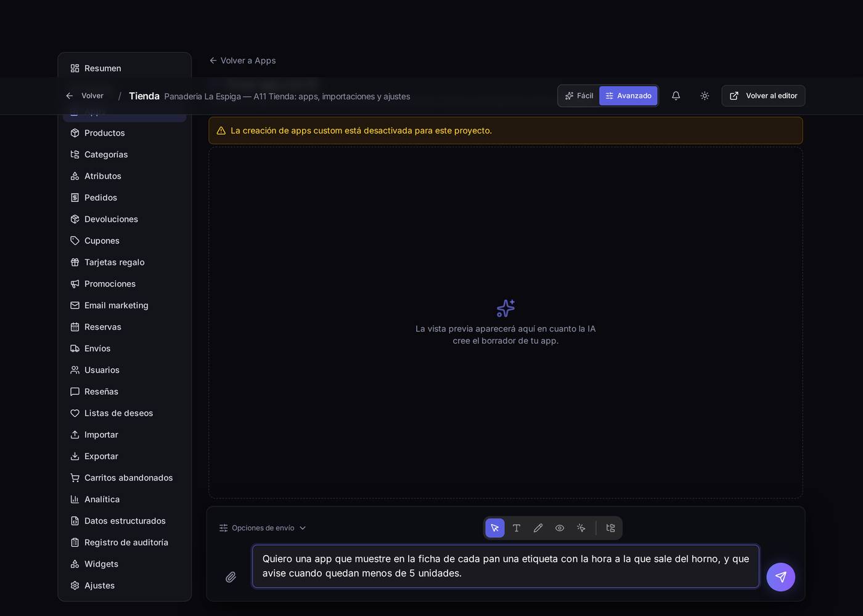Select the pencil edit tool
The image size is (863, 616).
(538, 528)
